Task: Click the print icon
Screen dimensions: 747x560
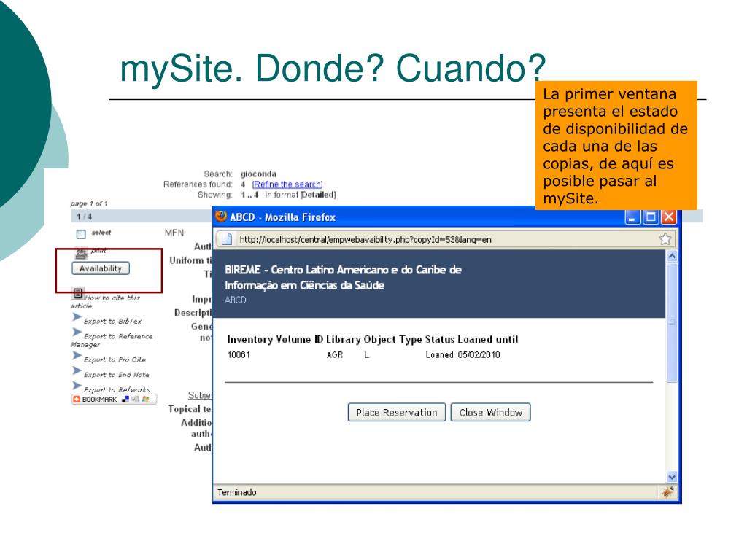Action: pos(81,252)
